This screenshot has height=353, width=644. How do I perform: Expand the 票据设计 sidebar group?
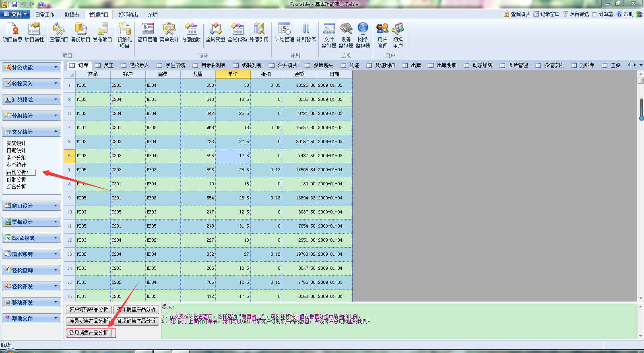coord(31,222)
